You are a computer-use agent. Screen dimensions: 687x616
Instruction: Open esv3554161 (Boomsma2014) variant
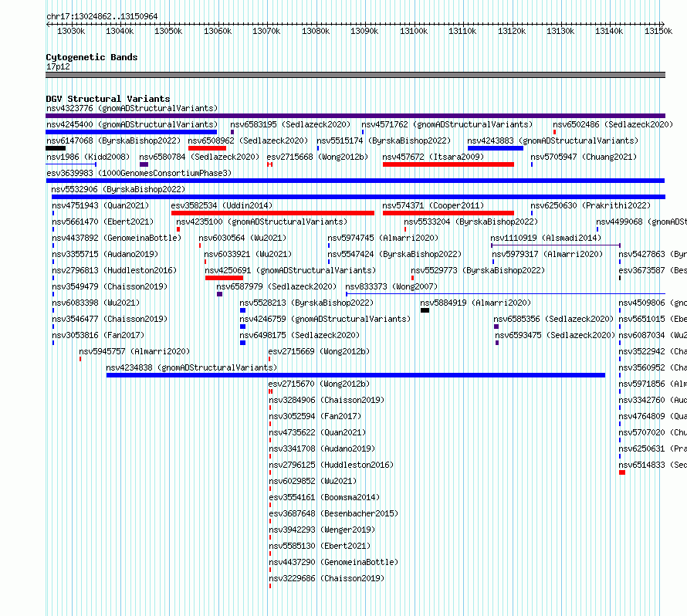[x=324, y=497]
